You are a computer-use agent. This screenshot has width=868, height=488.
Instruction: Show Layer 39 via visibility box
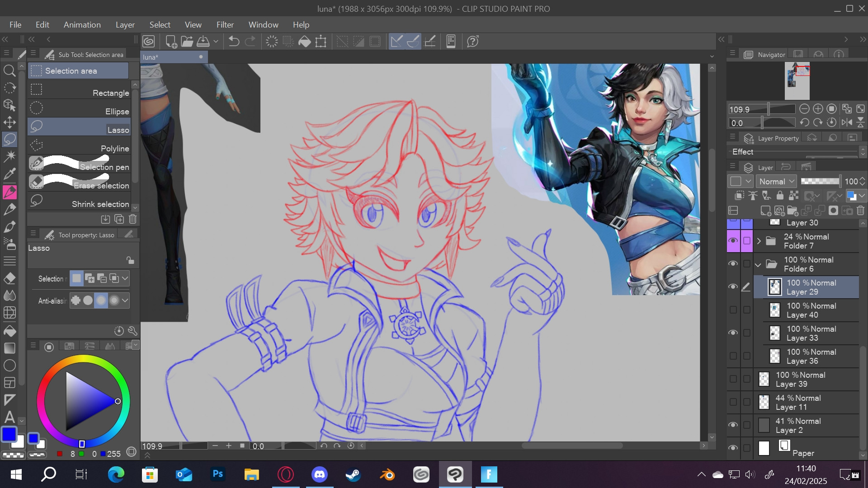point(733,379)
